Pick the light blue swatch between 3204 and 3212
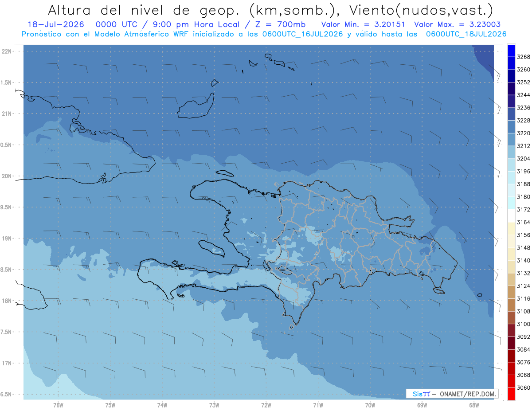 click(511, 152)
